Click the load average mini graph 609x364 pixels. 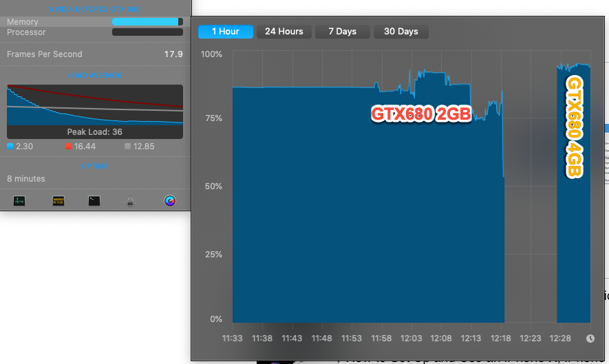pyautogui.click(x=95, y=111)
